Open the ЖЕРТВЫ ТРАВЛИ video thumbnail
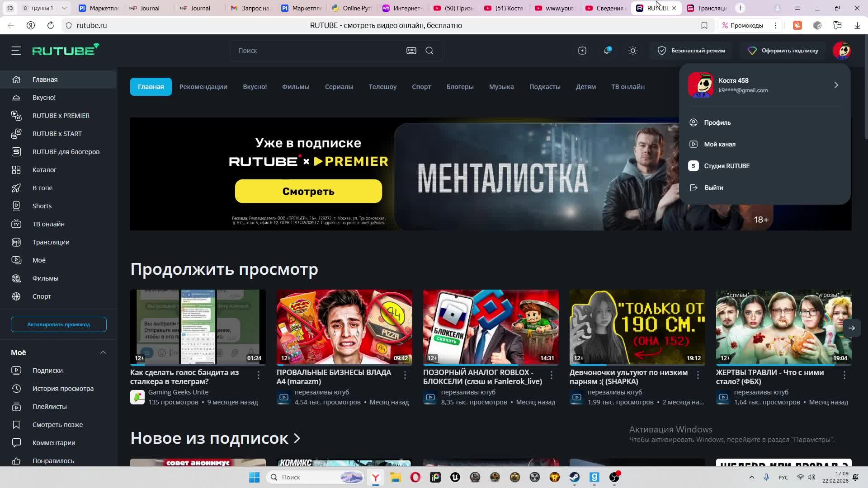 [x=783, y=327]
